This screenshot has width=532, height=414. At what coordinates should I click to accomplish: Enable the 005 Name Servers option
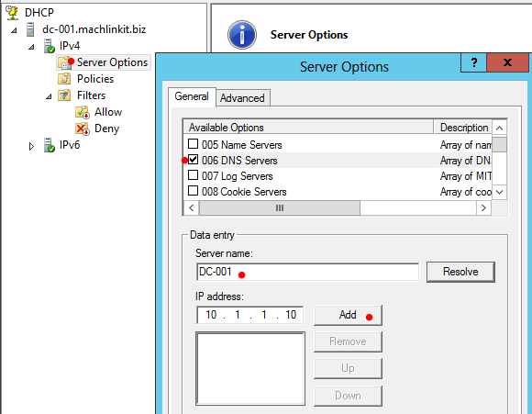tap(193, 144)
